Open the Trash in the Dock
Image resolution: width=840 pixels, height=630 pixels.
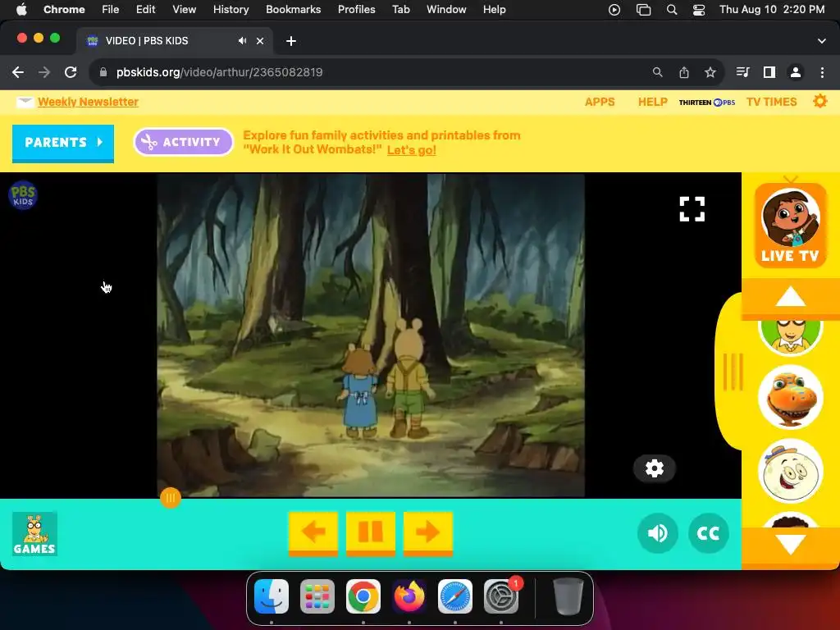(568, 596)
